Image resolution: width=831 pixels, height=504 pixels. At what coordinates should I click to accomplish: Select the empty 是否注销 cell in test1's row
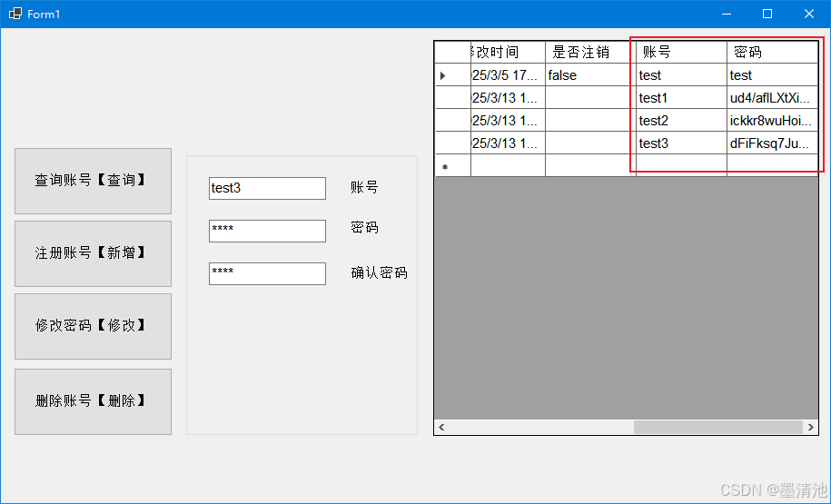pyautogui.click(x=590, y=97)
